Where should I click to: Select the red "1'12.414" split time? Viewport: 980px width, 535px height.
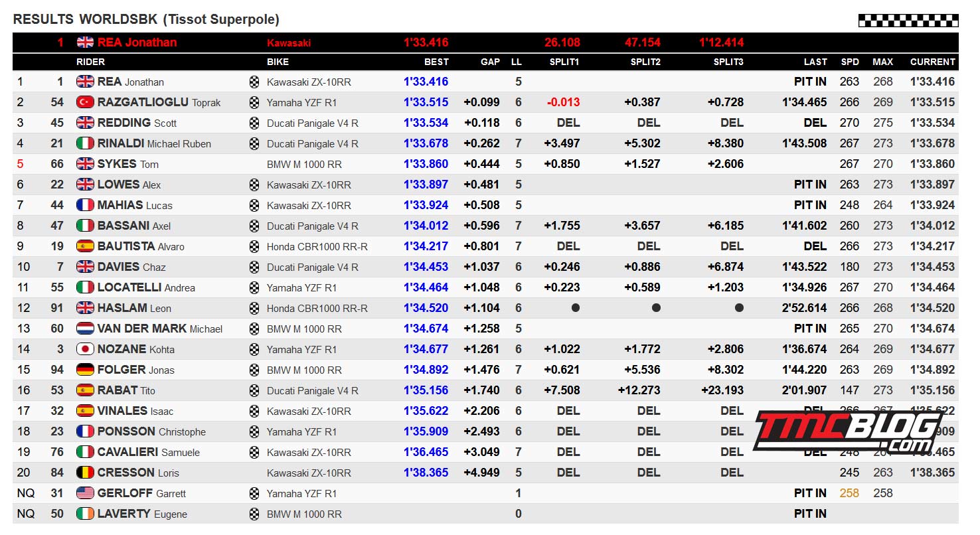[x=721, y=42]
